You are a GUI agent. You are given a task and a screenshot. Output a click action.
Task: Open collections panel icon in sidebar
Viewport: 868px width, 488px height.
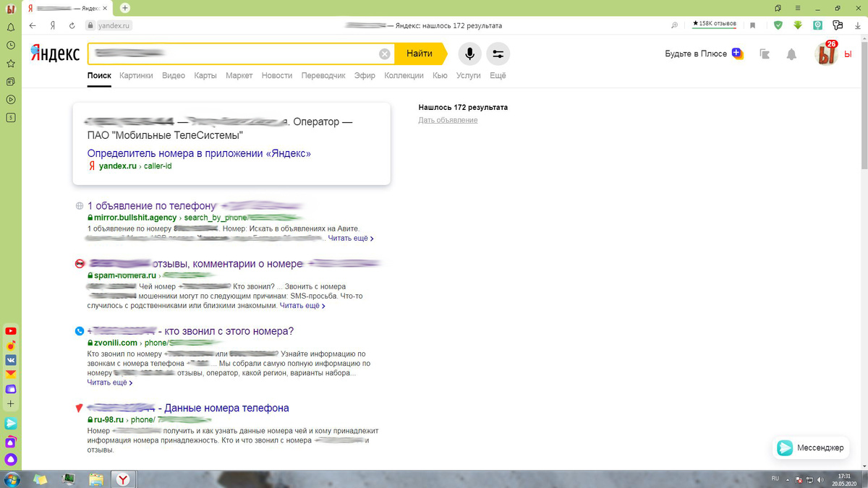[11, 82]
